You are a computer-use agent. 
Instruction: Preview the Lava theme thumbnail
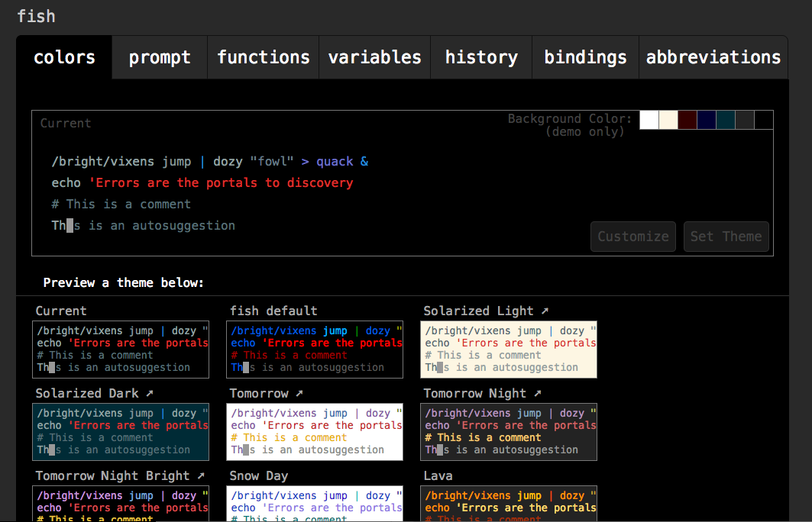pyautogui.click(x=509, y=504)
